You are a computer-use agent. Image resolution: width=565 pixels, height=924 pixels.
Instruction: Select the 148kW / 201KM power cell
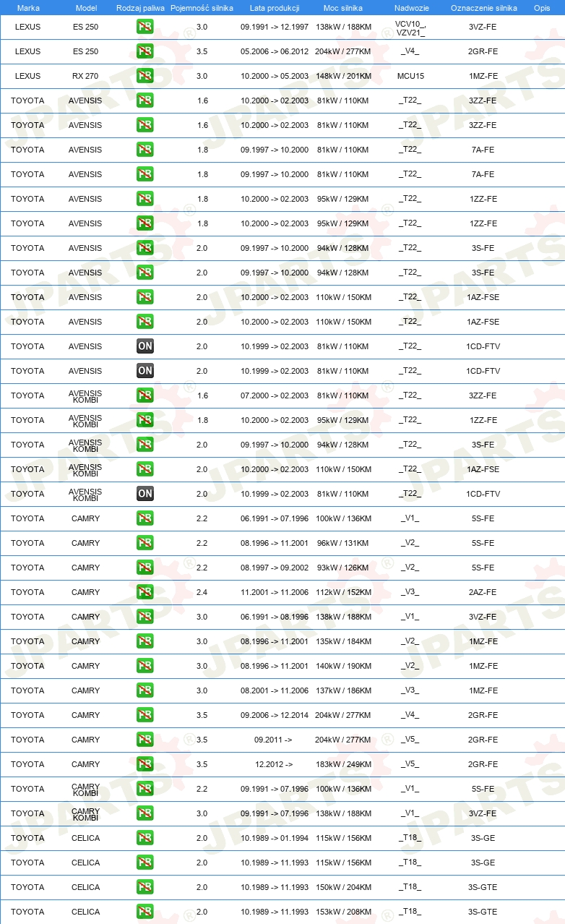(343, 76)
